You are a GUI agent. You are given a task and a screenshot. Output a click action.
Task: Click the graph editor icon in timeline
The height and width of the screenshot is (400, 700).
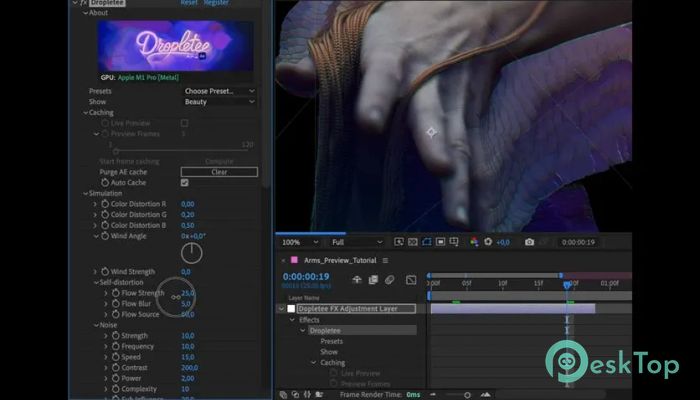(x=411, y=279)
